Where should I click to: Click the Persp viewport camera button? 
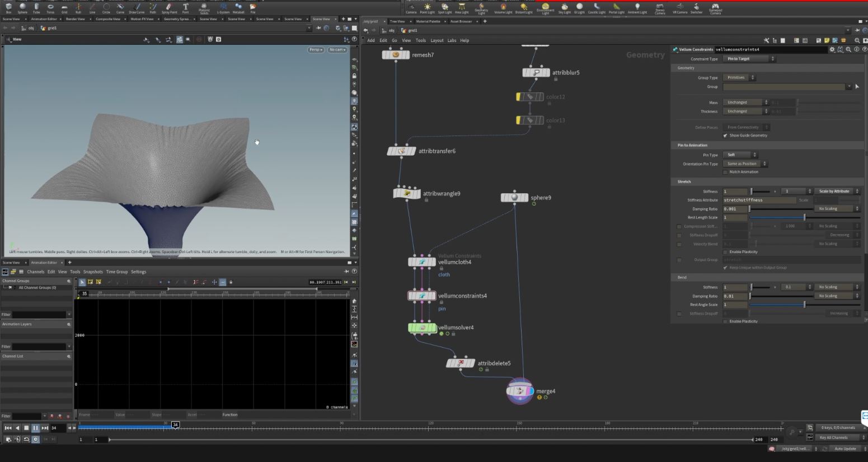(316, 50)
